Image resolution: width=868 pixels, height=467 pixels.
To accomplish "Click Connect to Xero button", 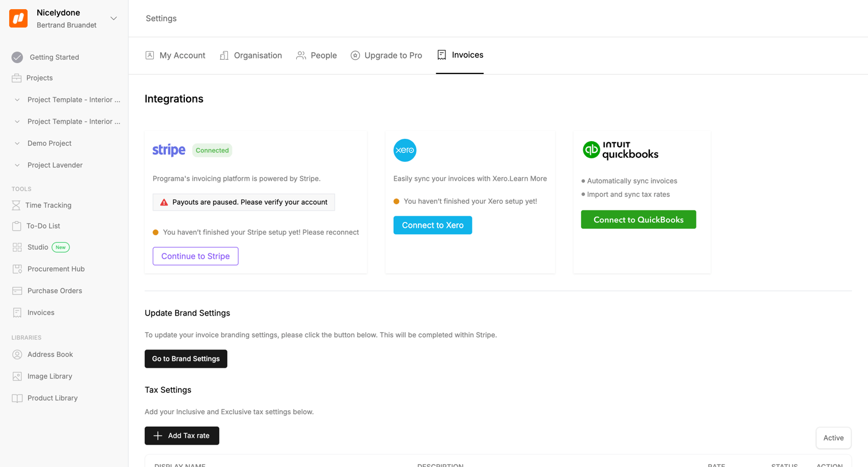I will [x=433, y=225].
